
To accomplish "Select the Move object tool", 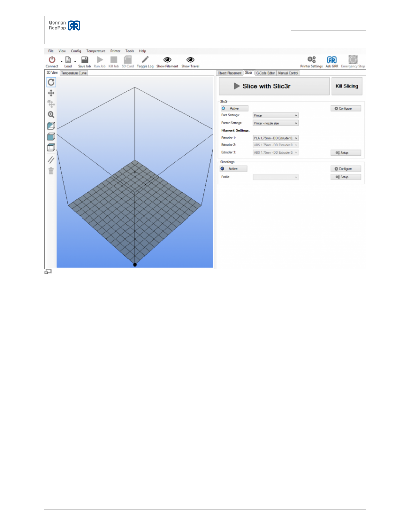I will [51, 104].
